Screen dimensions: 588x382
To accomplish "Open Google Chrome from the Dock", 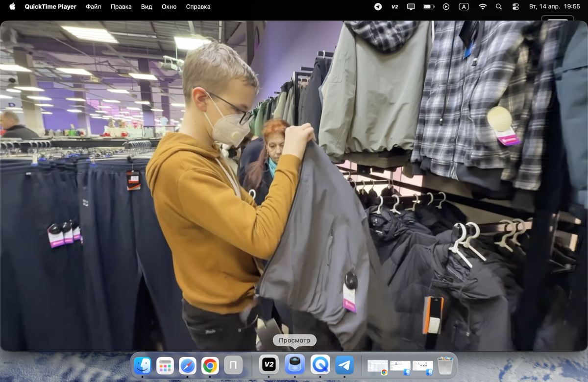I will [x=210, y=365].
